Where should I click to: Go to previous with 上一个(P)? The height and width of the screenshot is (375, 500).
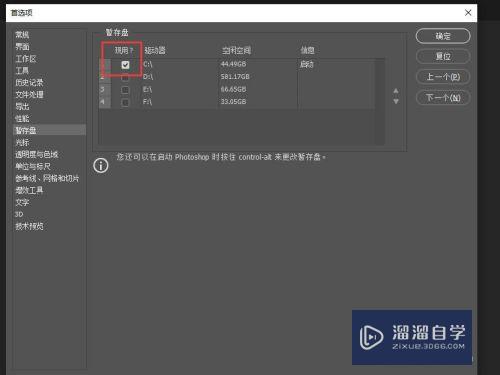[443, 77]
